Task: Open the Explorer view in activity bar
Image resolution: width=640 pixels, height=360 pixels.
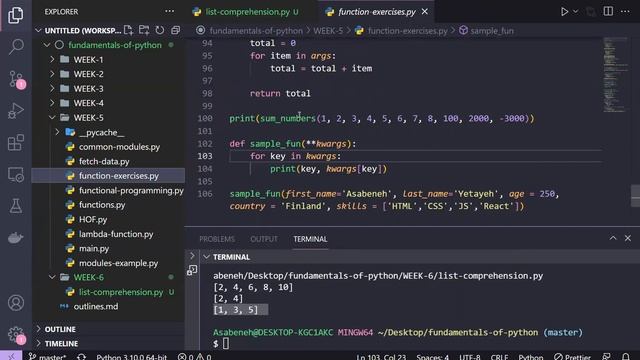Action: 16,15
